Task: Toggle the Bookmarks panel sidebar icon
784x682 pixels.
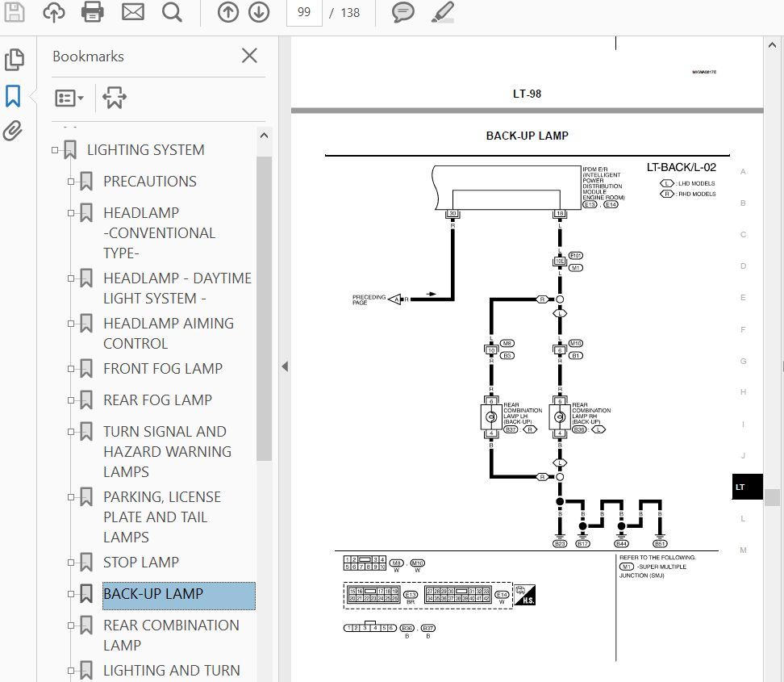Action: [x=13, y=95]
